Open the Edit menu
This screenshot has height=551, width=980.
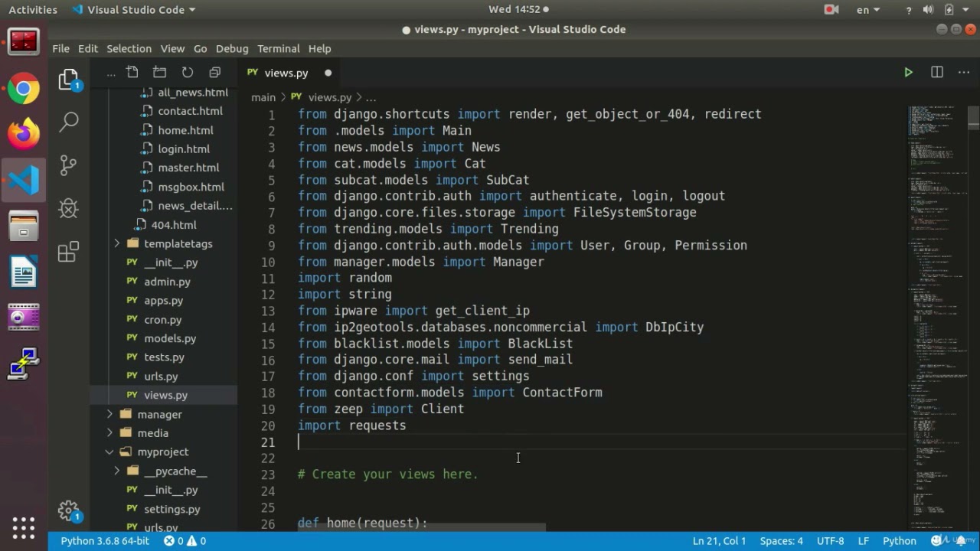(x=88, y=48)
